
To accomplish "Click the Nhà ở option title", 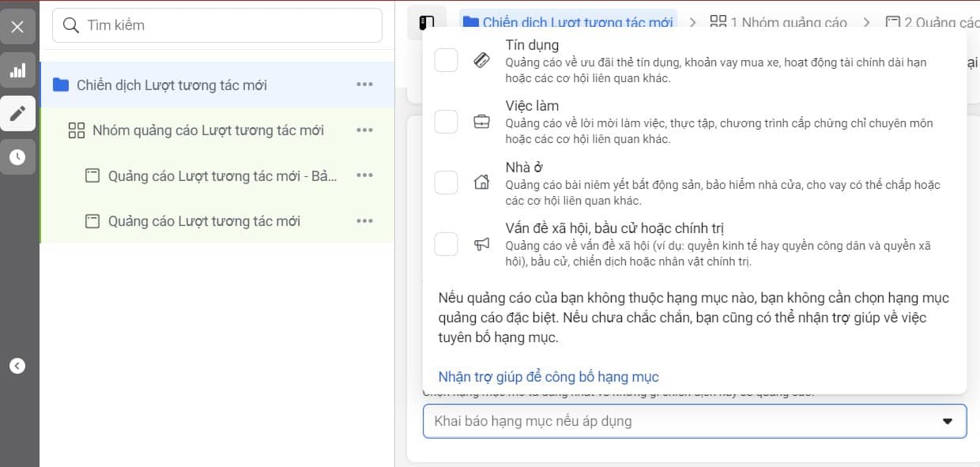I will pos(526,168).
